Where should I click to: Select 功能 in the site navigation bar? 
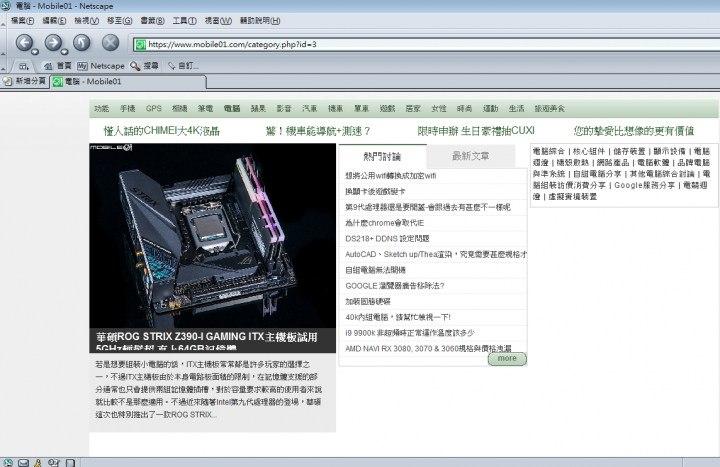pos(101,109)
